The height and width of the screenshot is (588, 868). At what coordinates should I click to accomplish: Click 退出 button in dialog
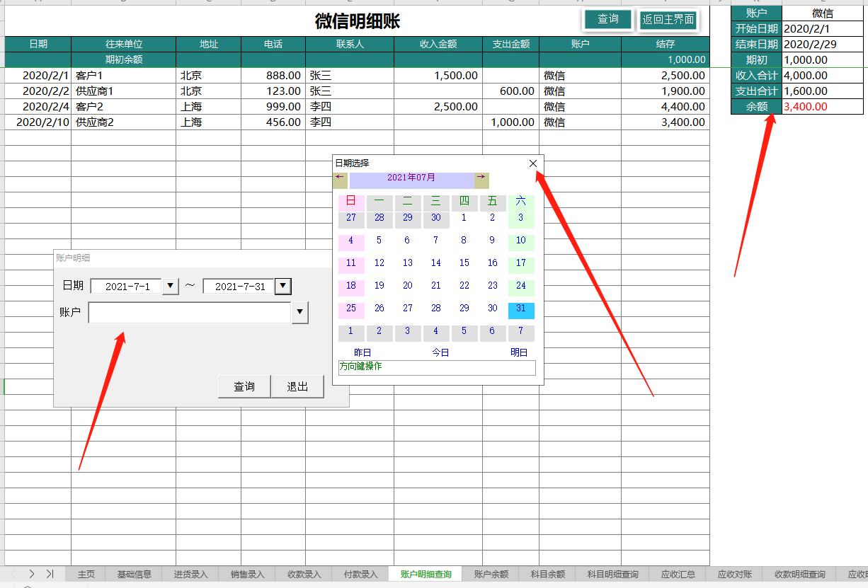tap(297, 386)
